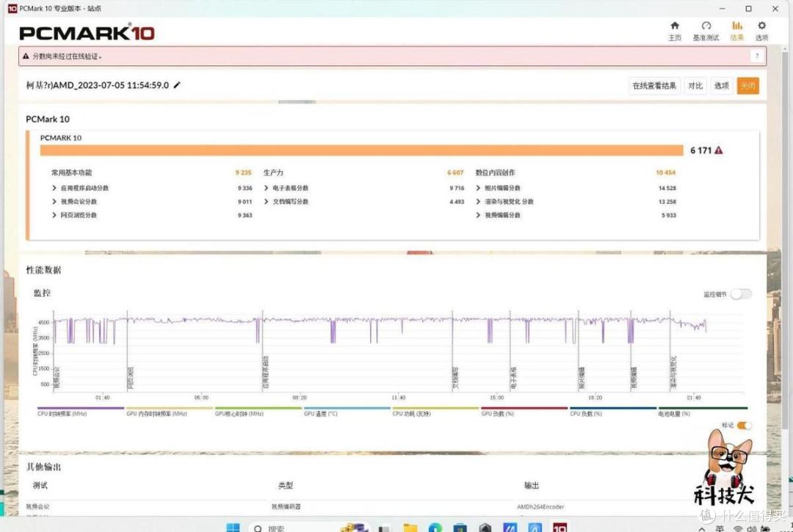Expand 视频编辑分数 row
This screenshot has width=793, height=532.
[478, 215]
